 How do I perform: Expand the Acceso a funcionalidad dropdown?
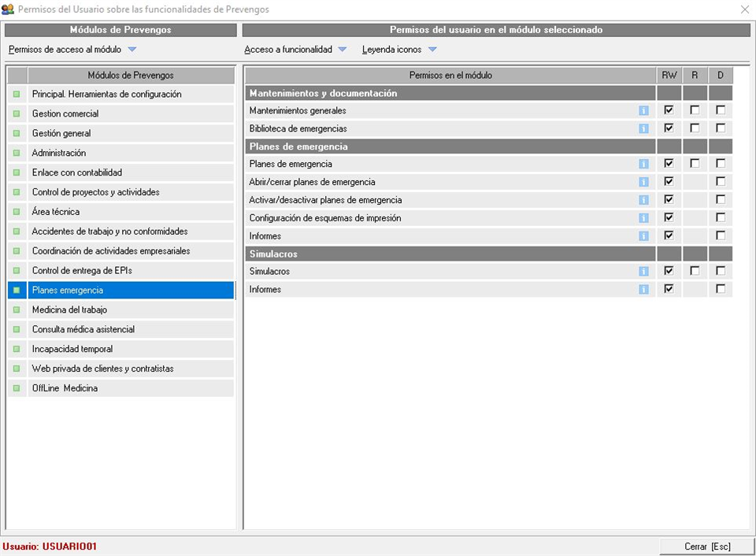click(342, 50)
